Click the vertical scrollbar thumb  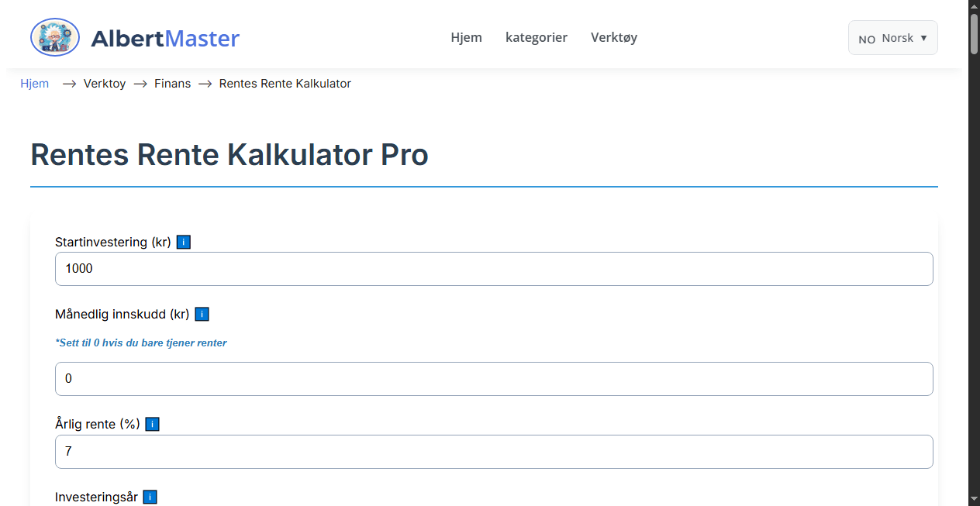pyautogui.click(x=974, y=35)
